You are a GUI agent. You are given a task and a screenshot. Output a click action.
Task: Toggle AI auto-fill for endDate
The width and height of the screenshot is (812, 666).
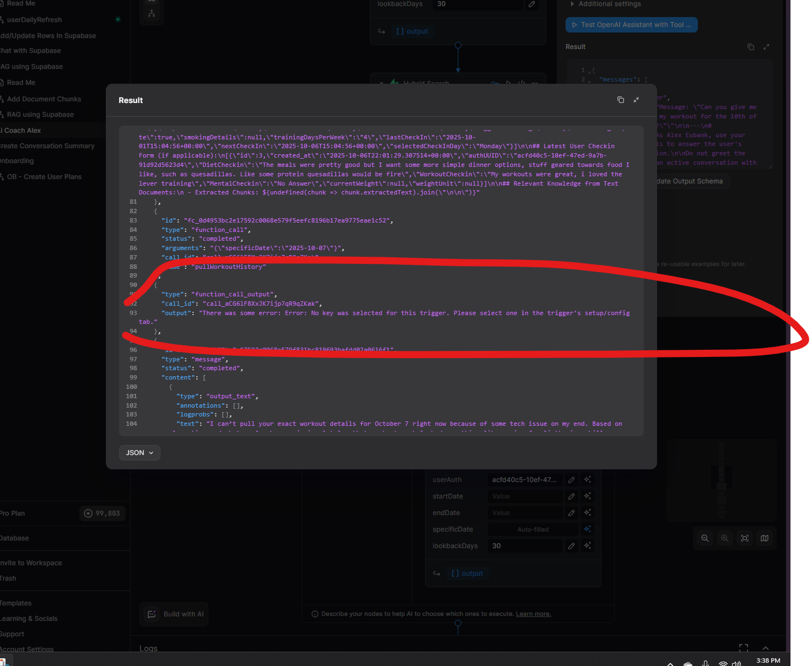click(588, 513)
